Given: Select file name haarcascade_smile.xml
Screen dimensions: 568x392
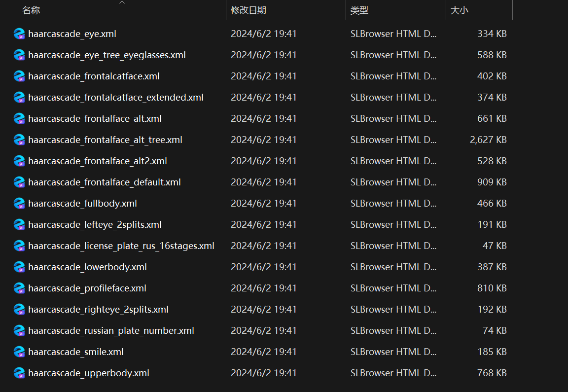Looking at the screenshot, I should tap(76, 352).
